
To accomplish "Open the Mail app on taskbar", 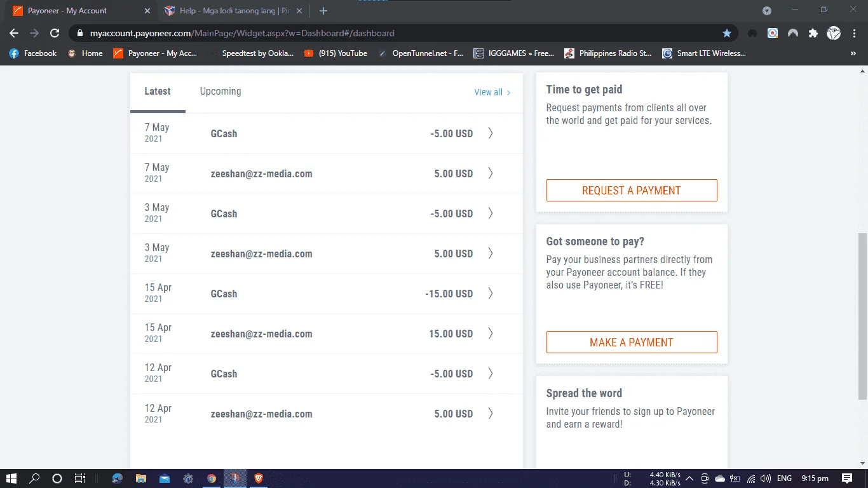I will tap(165, 478).
